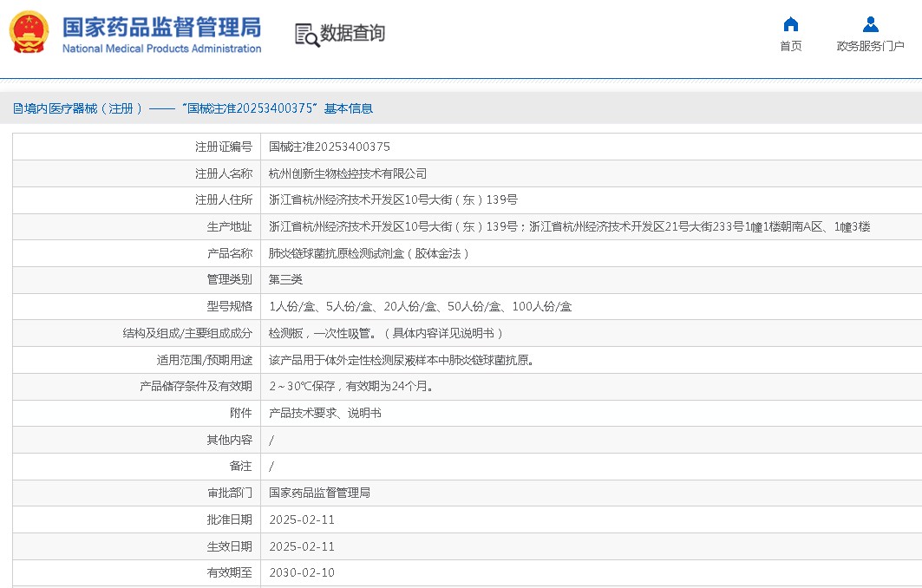Select the 型号规格 label
Screen dimensions: 922x588
click(229, 306)
